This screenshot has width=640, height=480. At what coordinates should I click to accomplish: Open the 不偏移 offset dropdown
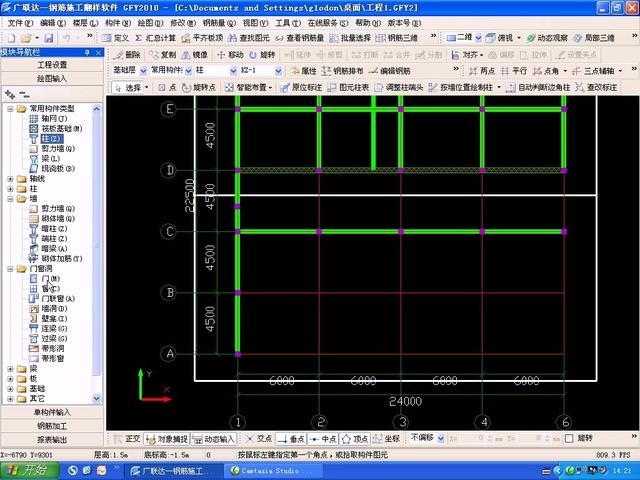(x=441, y=439)
